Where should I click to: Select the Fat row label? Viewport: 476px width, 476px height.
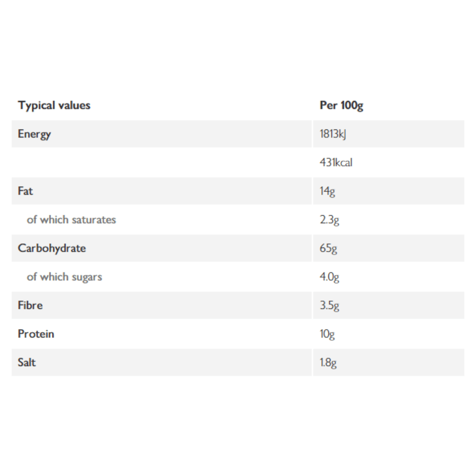pos(25,191)
